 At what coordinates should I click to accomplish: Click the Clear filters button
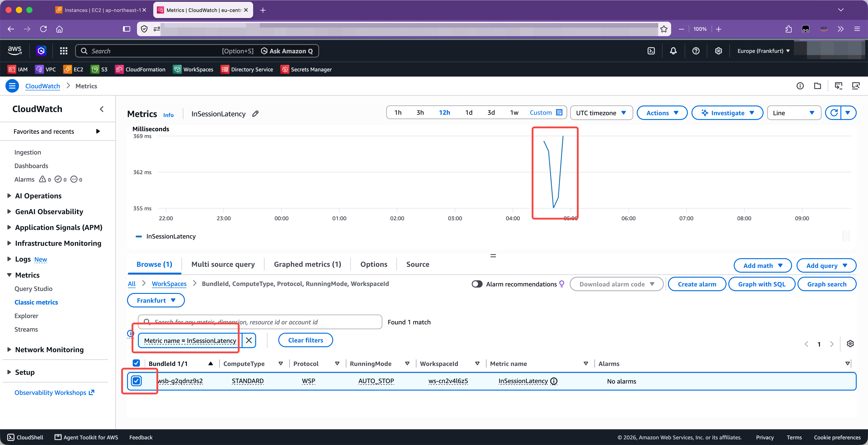pos(305,340)
